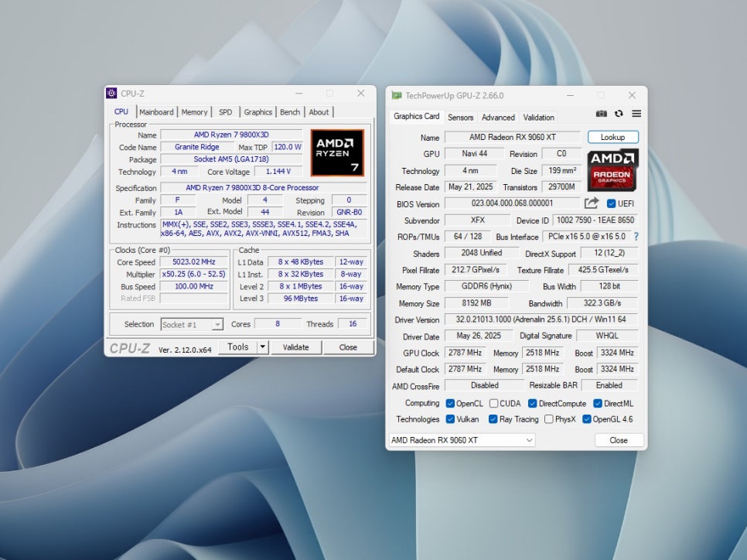Open the GPU-Z hamburger menu
Image resolution: width=747 pixels, height=560 pixels.
point(636,114)
